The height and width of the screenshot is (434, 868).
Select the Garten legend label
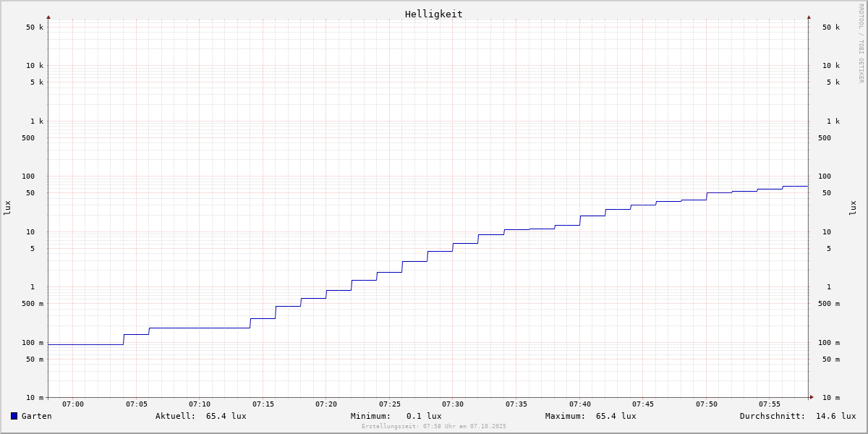pyautogui.click(x=36, y=416)
